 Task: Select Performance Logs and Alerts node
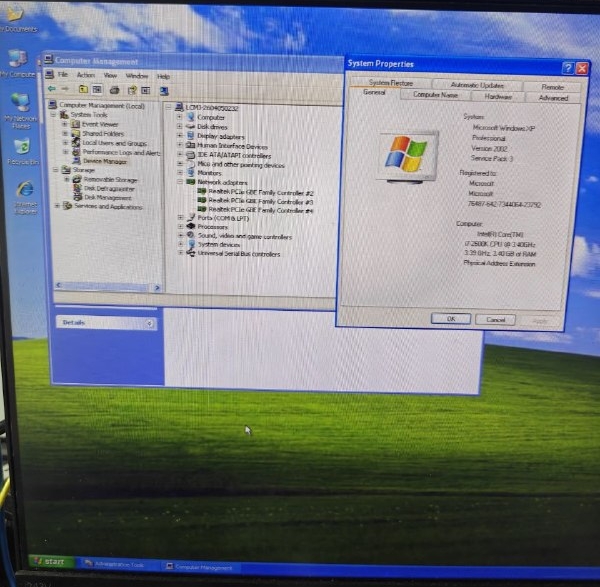tap(121, 152)
